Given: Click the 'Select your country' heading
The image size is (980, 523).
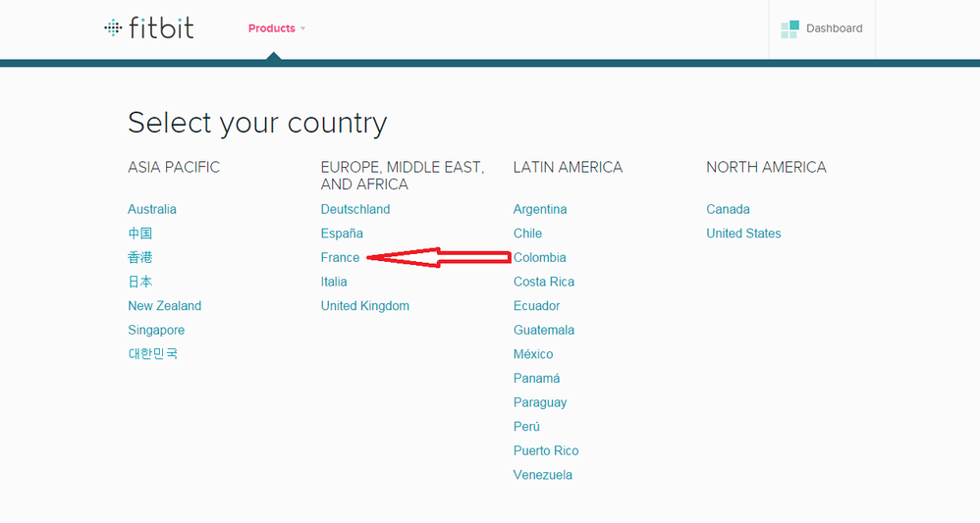Looking at the screenshot, I should click(x=257, y=123).
